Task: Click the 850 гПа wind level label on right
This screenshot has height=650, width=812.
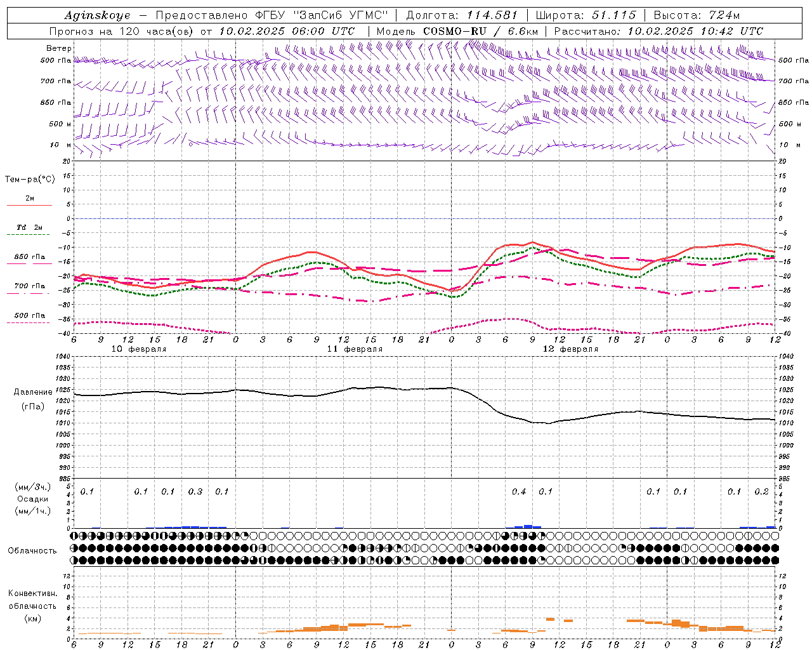Action: (x=794, y=102)
